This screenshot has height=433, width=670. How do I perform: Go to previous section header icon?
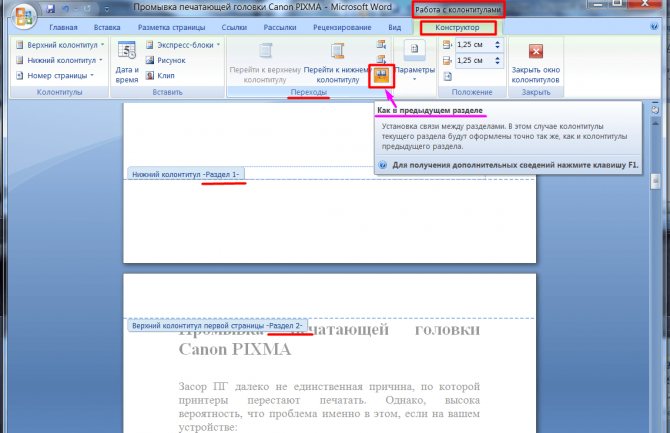click(381, 44)
